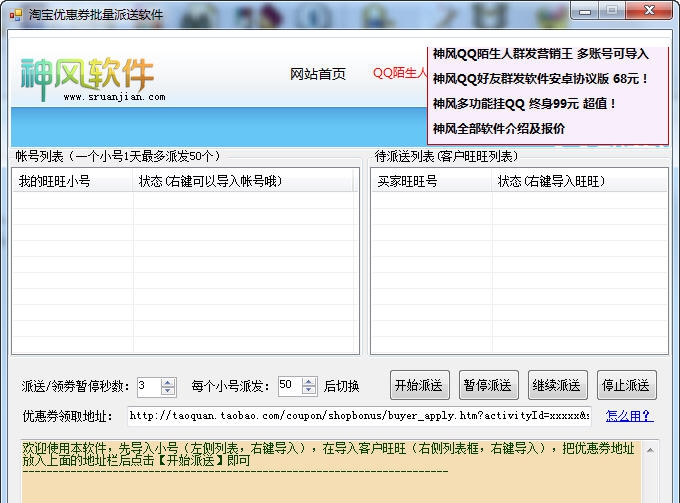Click the 优惠券领取地址 URL input field
This screenshot has width=680, height=503.
[x=359, y=416]
